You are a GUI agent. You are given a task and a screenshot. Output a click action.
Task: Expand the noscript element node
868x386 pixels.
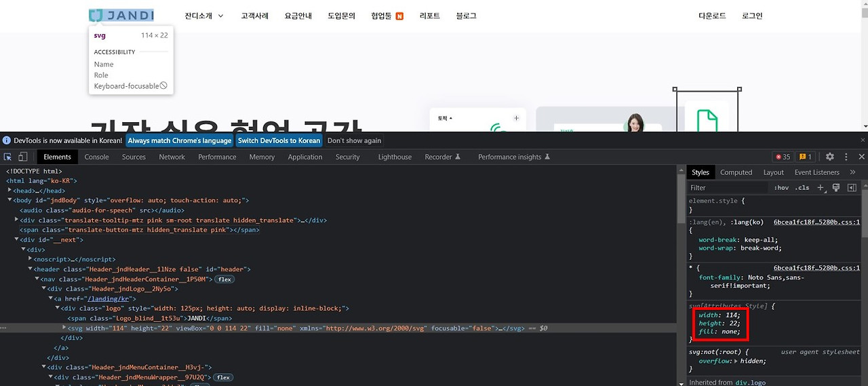point(31,259)
